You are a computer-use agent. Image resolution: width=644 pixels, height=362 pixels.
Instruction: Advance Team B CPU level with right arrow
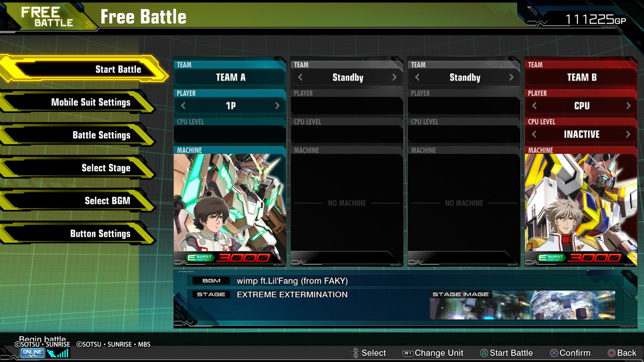click(628, 134)
